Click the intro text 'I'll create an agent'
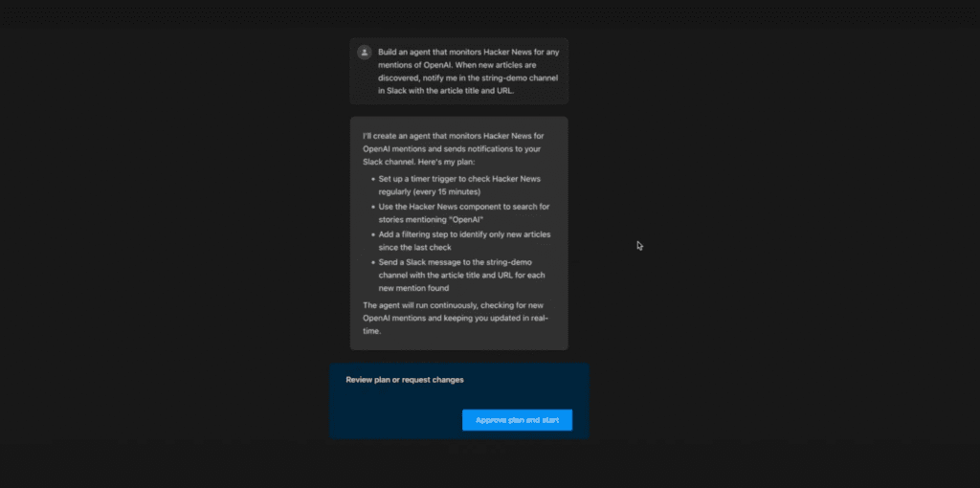The image size is (980, 488). click(x=453, y=148)
